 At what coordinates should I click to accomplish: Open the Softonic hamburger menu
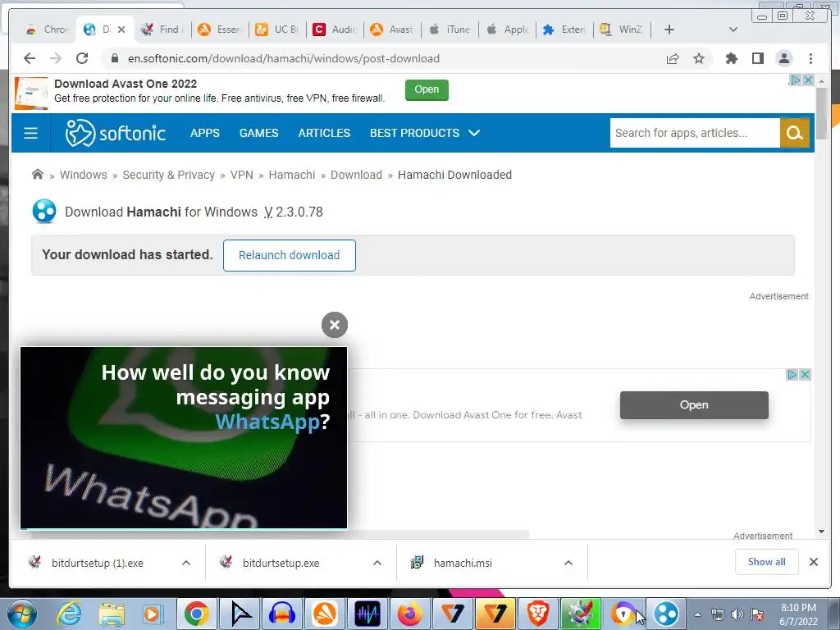[30, 133]
